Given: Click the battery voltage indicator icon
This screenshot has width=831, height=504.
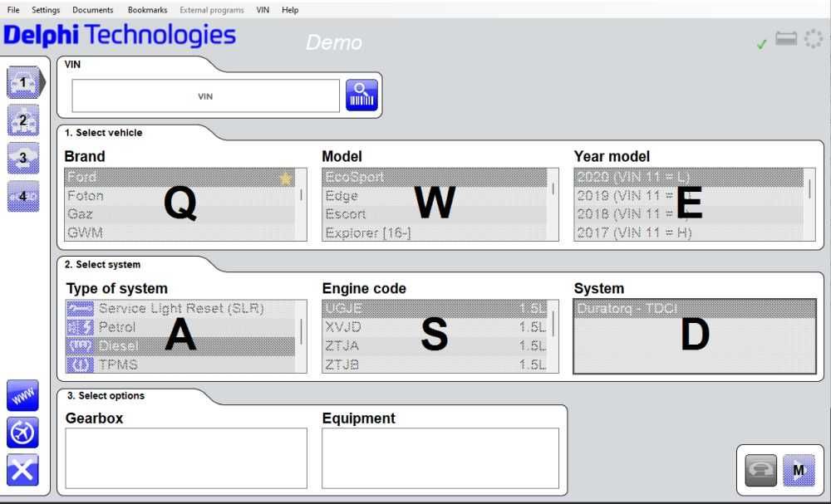Looking at the screenshot, I should click(786, 39).
